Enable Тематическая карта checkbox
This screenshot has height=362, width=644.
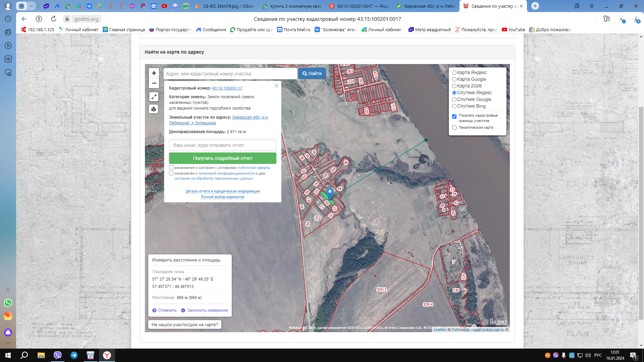[454, 128]
